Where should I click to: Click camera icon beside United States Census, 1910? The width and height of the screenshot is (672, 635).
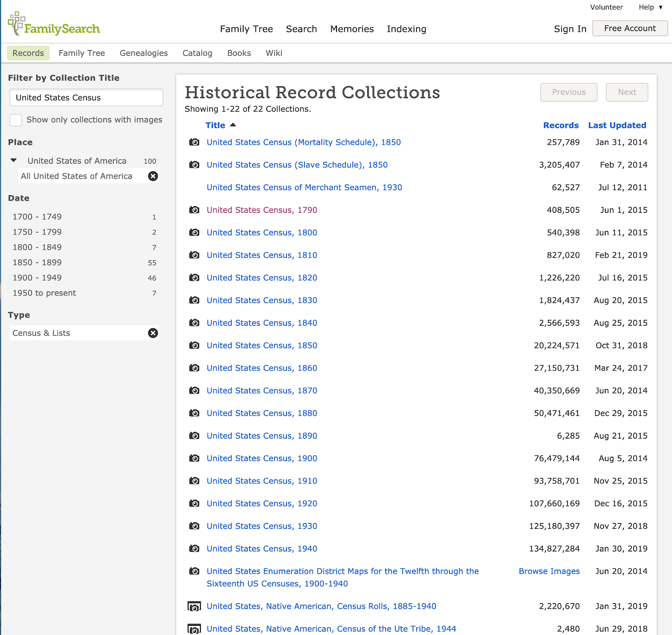pyautogui.click(x=194, y=481)
